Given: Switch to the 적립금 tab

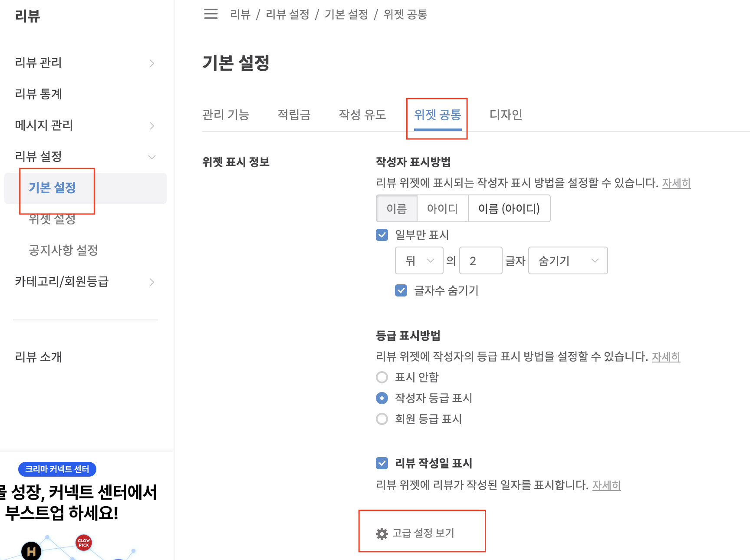Looking at the screenshot, I should (294, 115).
